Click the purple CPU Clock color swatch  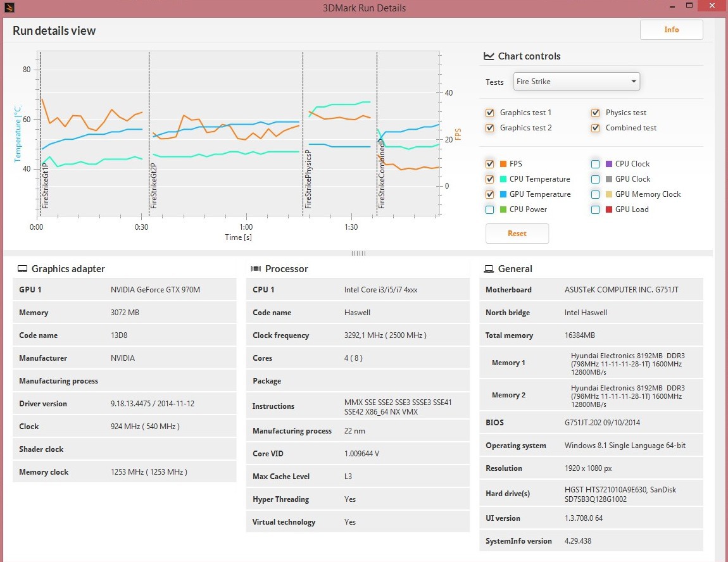[x=609, y=164]
